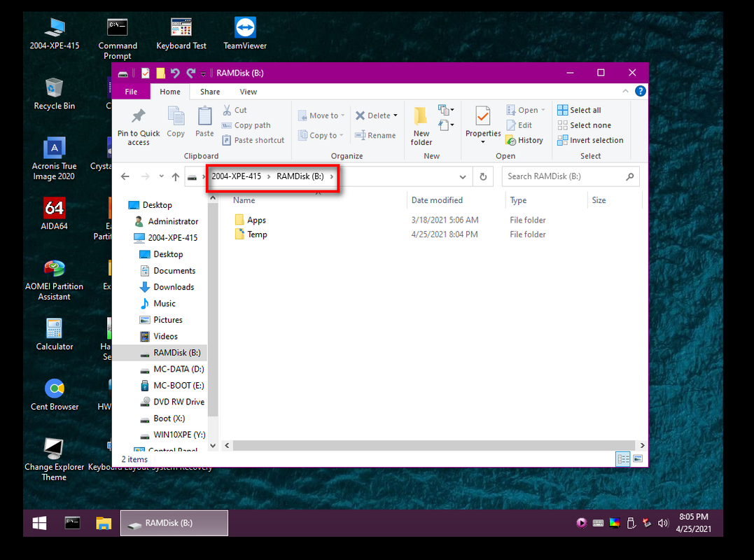Open TeamViewer desktop shortcut
Screen dimensions: 754x560
(x=245, y=34)
